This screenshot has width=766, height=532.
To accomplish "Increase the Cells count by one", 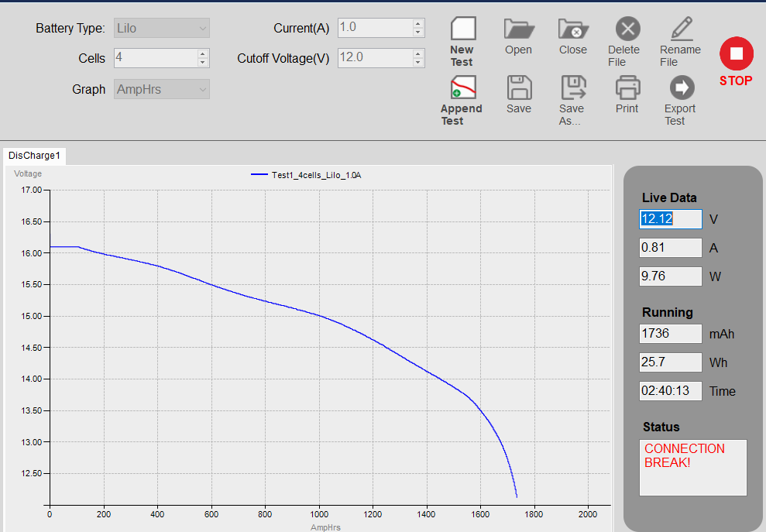I will click(x=203, y=54).
